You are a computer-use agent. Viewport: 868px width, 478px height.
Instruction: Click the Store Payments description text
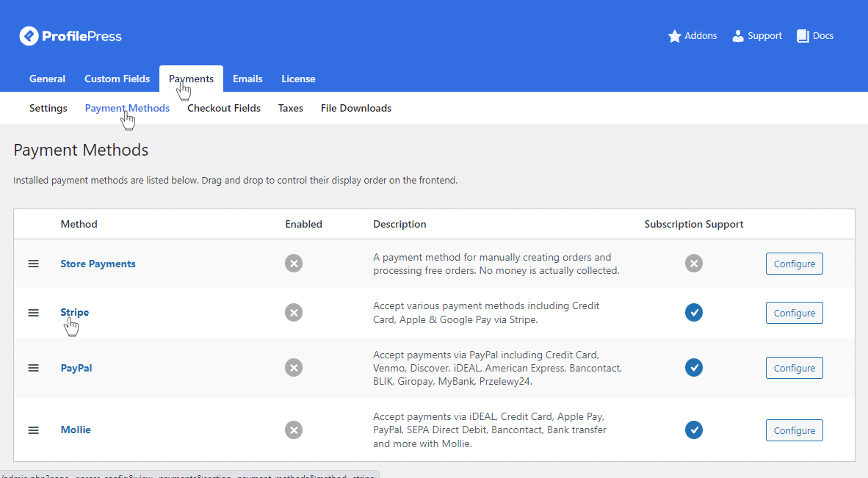[x=496, y=264]
